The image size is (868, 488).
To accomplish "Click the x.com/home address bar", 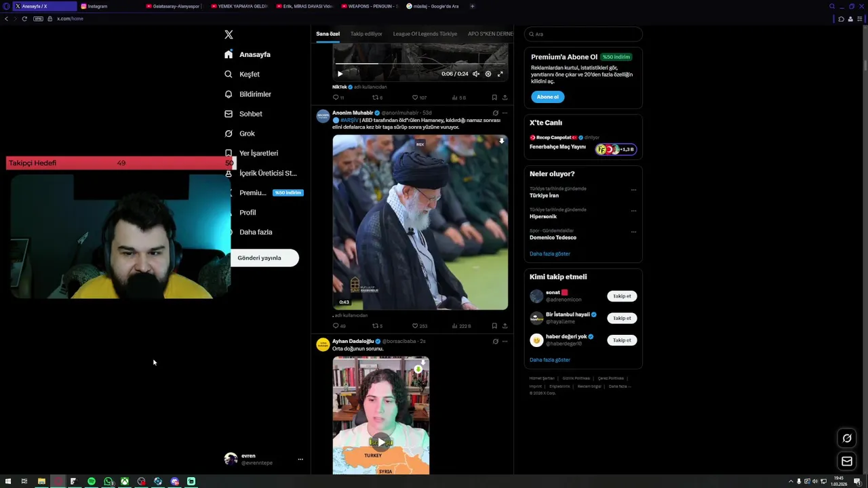I will pos(70,18).
